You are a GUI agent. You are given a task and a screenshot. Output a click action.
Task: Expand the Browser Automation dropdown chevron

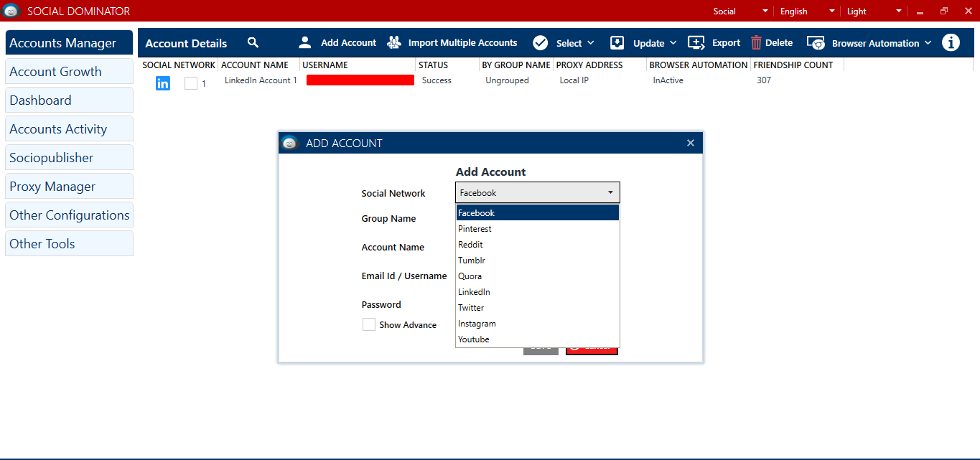[928, 43]
